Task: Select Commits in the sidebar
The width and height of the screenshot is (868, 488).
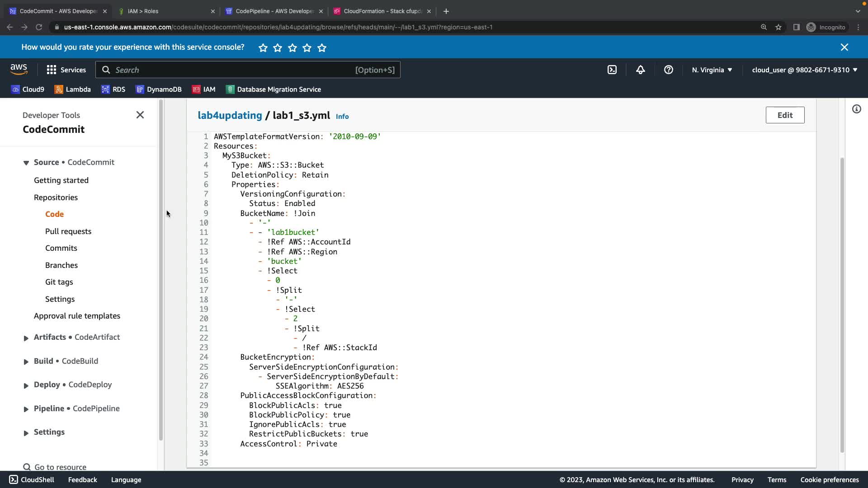Action: pyautogui.click(x=61, y=248)
